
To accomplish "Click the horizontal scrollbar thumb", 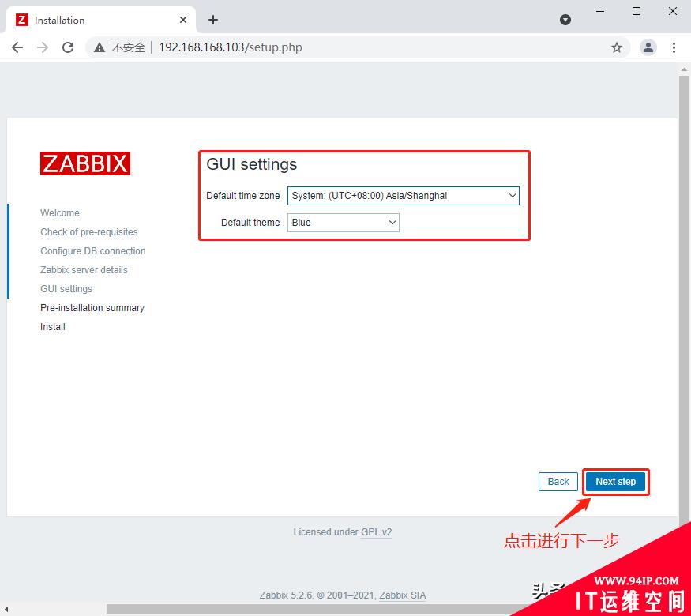I will click(309, 610).
